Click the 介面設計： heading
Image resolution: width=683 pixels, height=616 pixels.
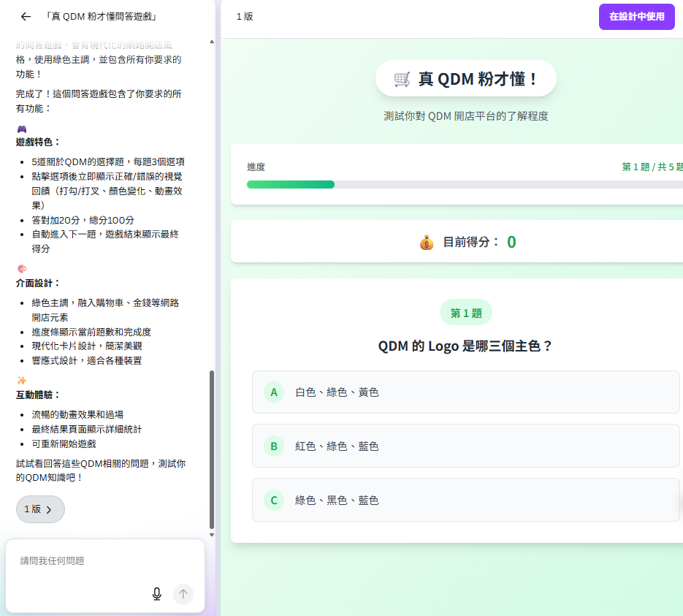(x=38, y=284)
